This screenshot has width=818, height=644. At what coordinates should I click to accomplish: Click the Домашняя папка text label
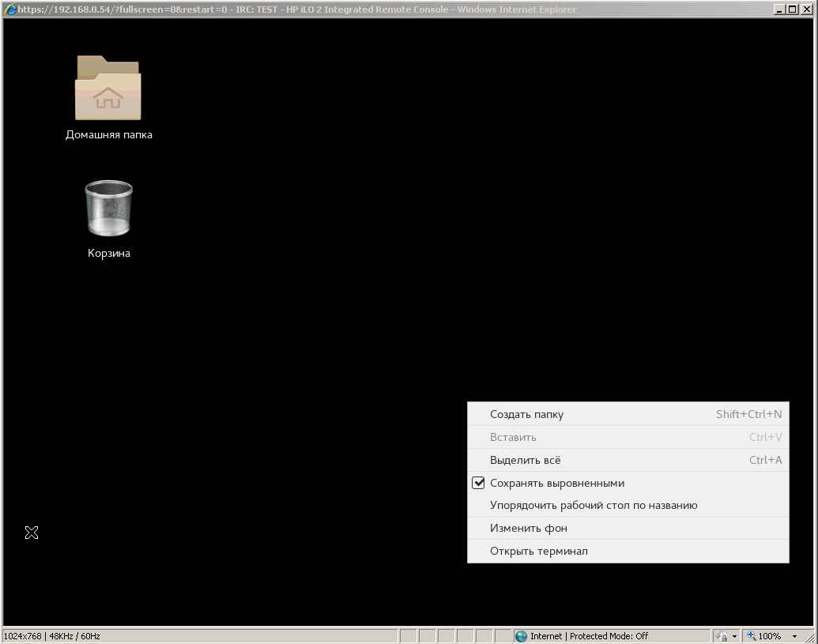tap(109, 135)
